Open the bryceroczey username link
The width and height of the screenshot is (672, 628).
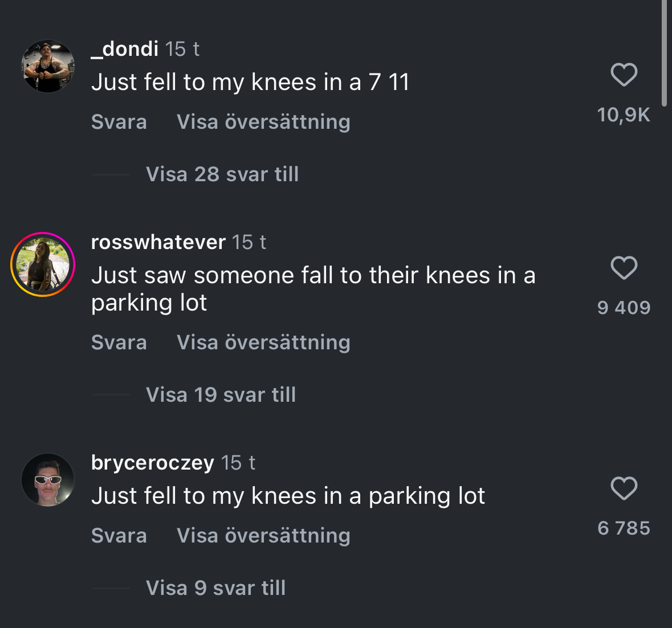tap(153, 463)
